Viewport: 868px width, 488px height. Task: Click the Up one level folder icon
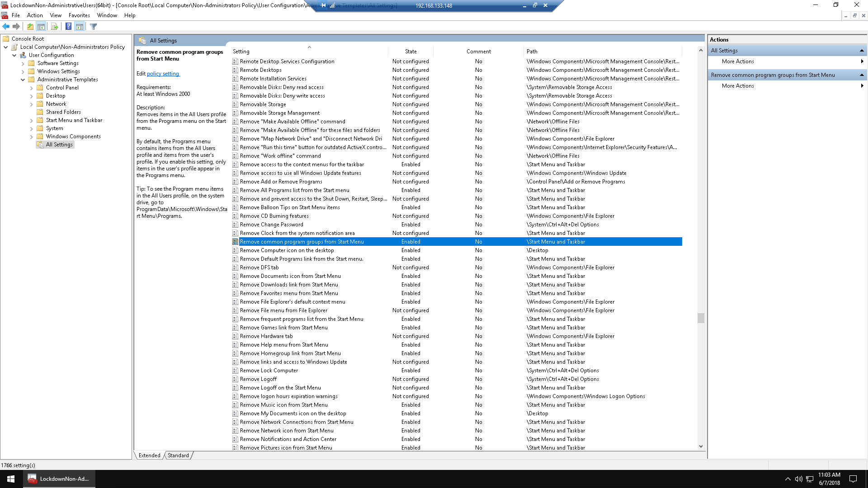point(30,27)
